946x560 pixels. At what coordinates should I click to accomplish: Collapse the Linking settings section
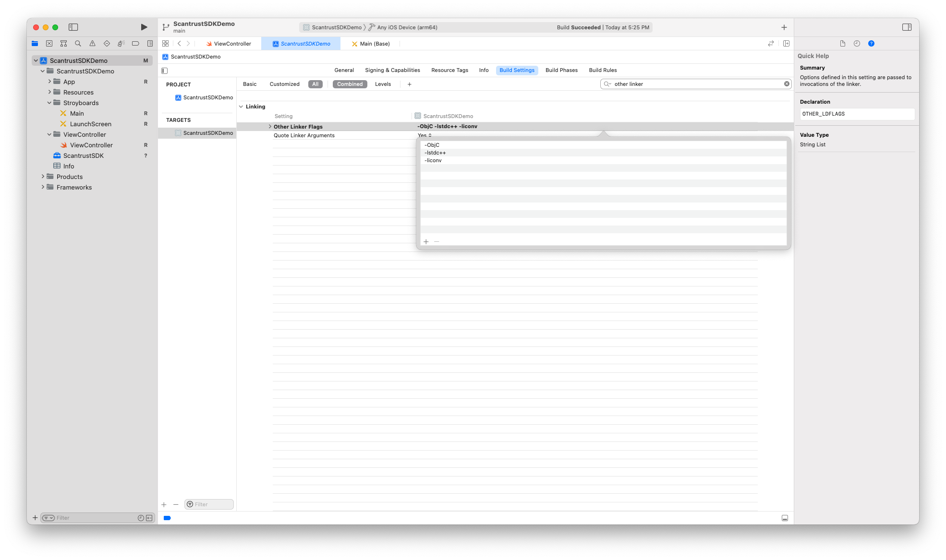(241, 107)
